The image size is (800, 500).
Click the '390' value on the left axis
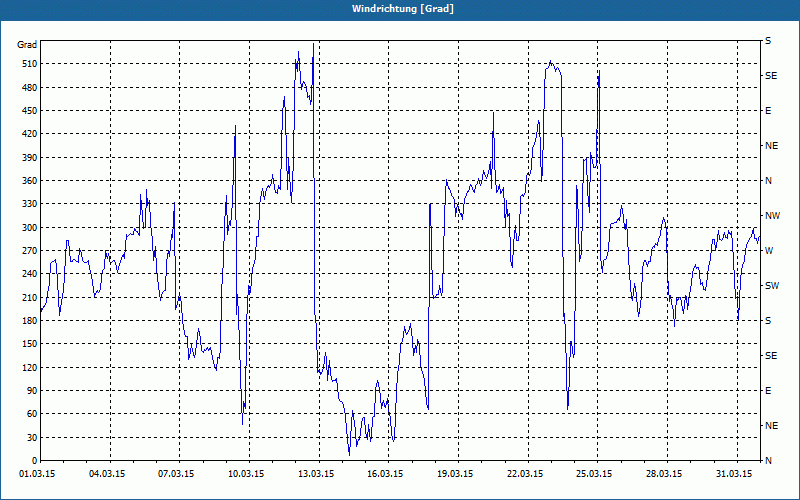coord(30,158)
